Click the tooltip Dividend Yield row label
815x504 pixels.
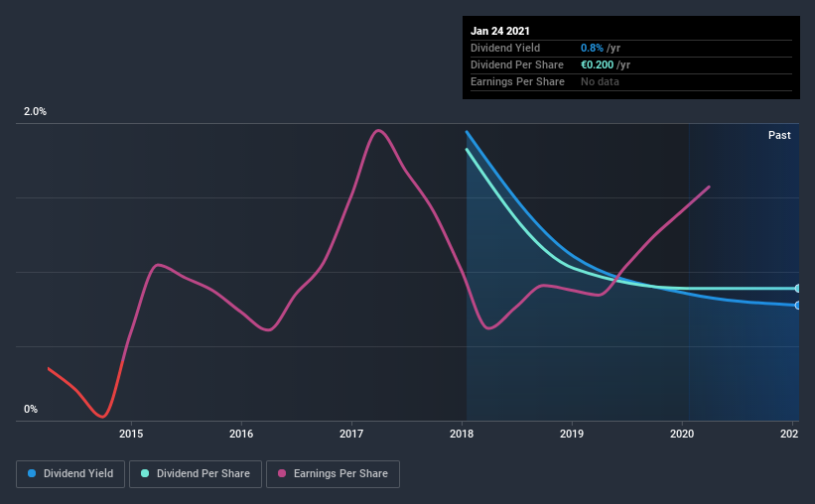tap(505, 49)
